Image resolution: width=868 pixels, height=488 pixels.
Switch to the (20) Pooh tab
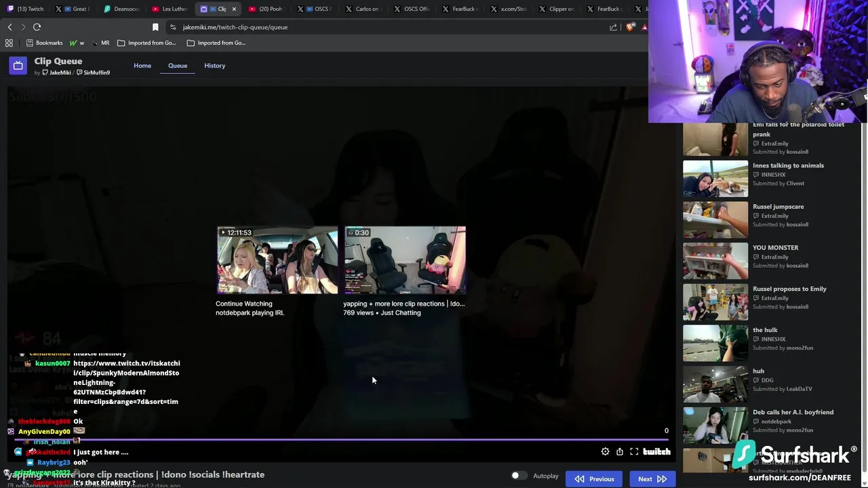point(266,9)
